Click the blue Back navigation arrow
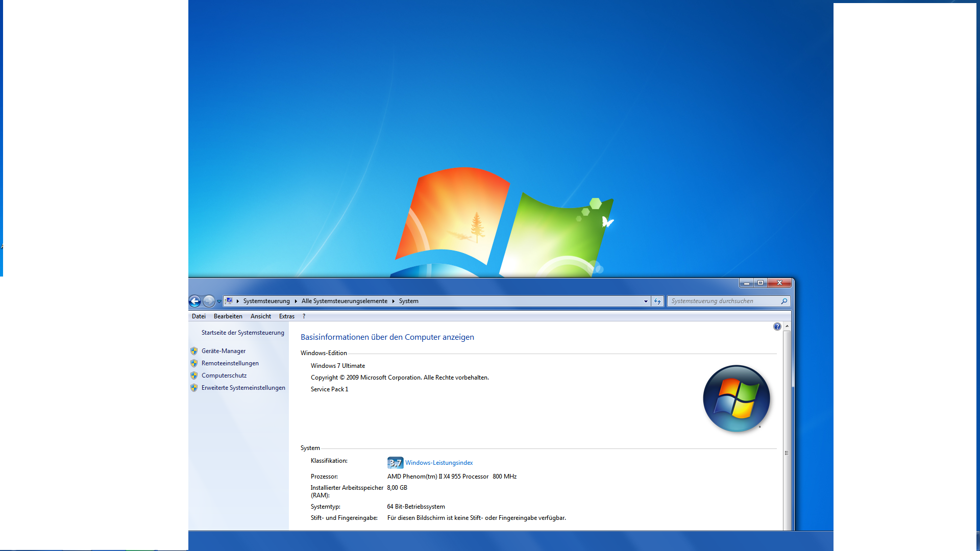980x551 pixels. (x=194, y=302)
